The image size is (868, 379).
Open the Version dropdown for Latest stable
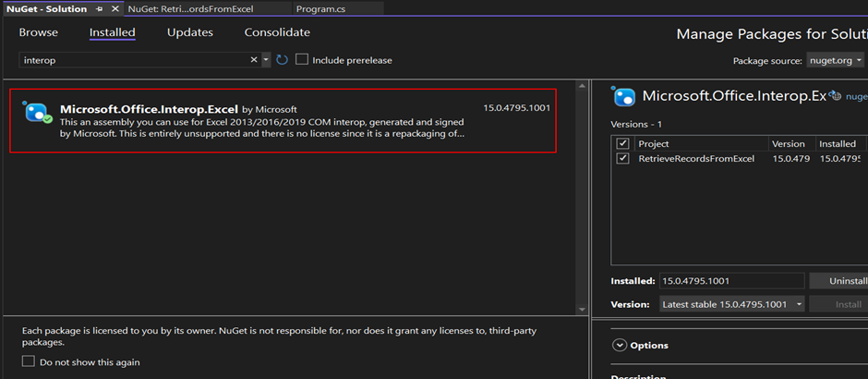[x=730, y=304]
